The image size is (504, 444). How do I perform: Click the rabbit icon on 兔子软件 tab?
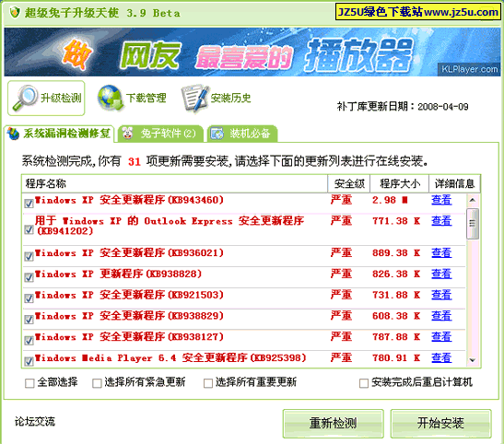tap(127, 133)
